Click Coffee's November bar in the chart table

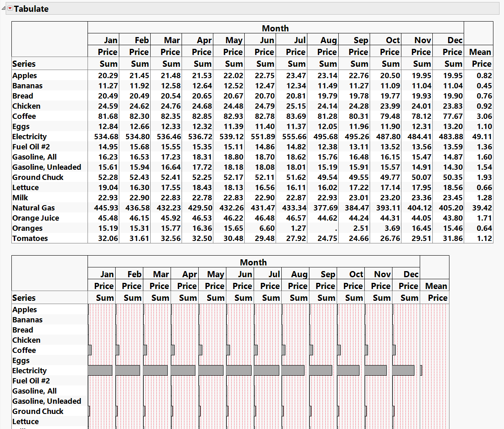point(366,350)
